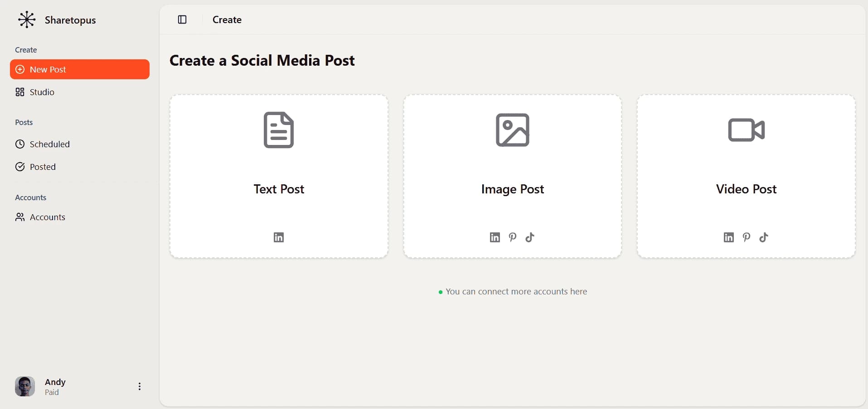Open the user options three-dot menu
This screenshot has height=409, width=868.
(x=140, y=386)
